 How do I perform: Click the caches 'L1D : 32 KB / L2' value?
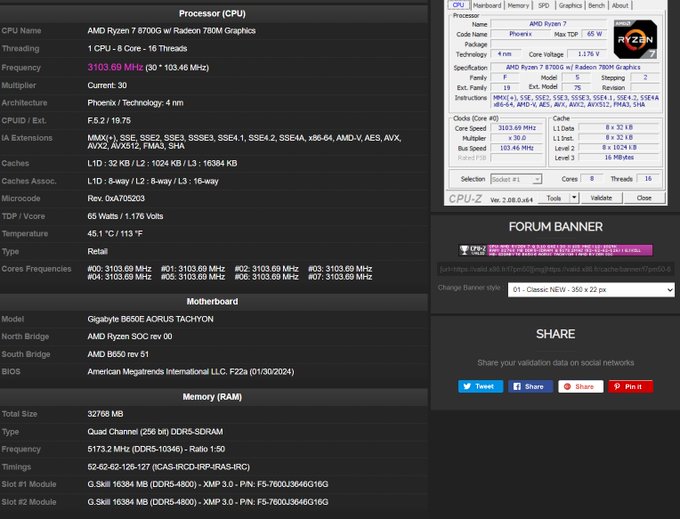tap(162, 163)
